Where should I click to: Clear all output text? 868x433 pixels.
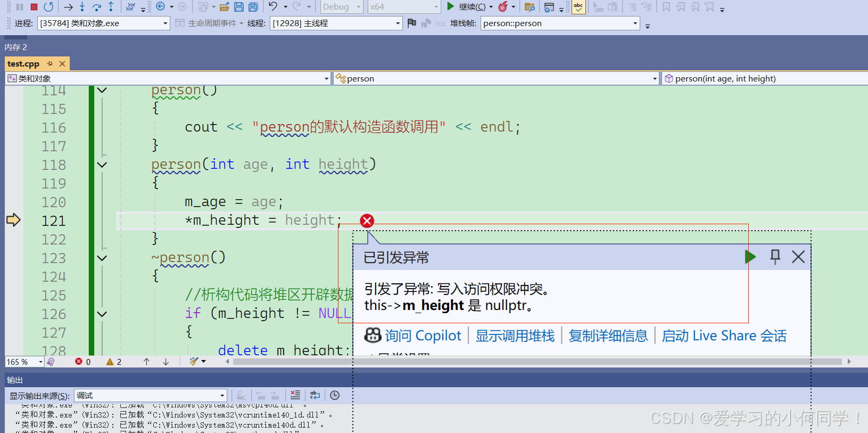coord(295,395)
